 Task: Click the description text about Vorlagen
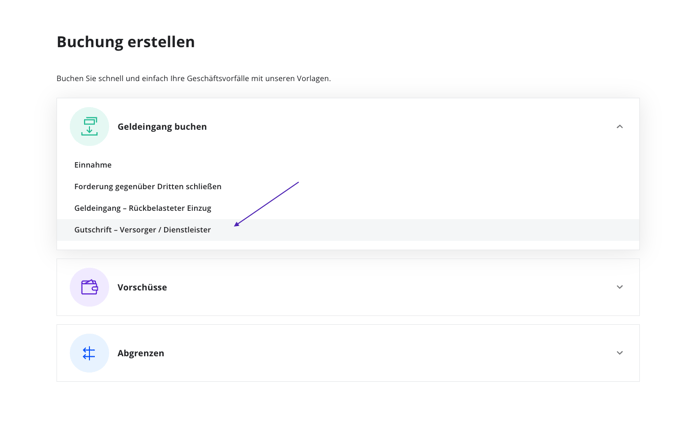194,79
